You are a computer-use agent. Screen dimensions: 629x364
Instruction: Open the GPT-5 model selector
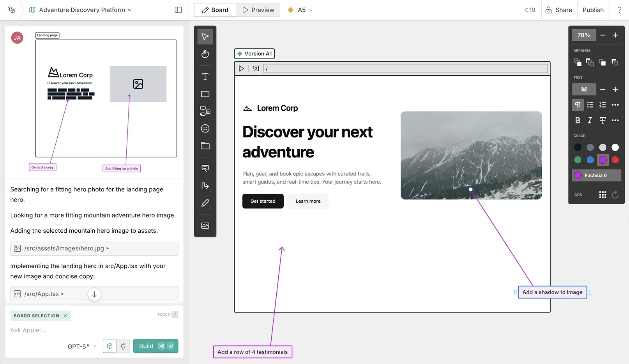pos(82,346)
